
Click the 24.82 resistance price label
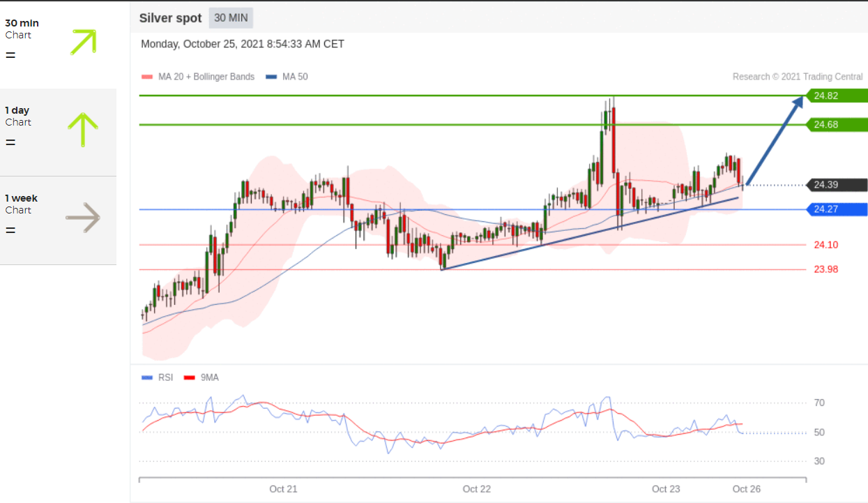836,96
